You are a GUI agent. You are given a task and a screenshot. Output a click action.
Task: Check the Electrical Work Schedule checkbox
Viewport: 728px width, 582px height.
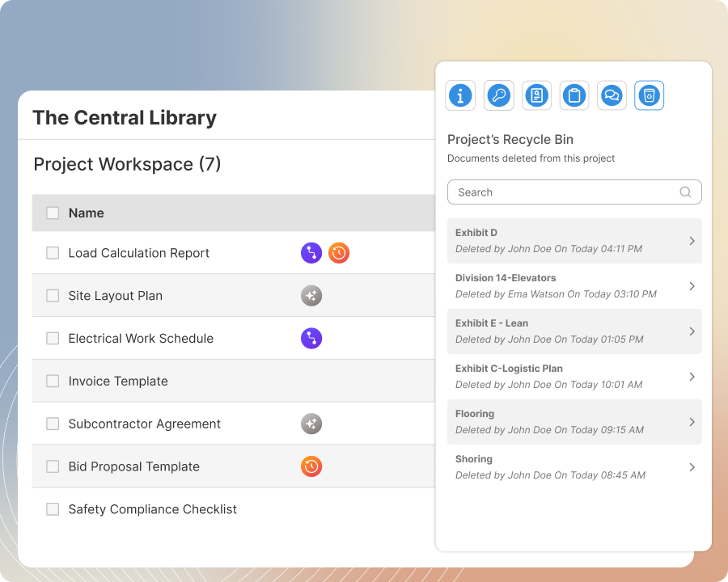coord(53,339)
